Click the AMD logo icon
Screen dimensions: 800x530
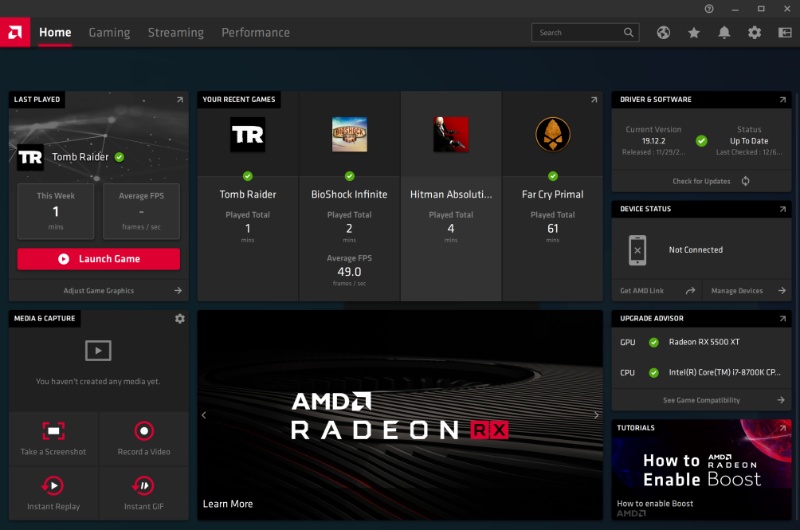[15, 33]
